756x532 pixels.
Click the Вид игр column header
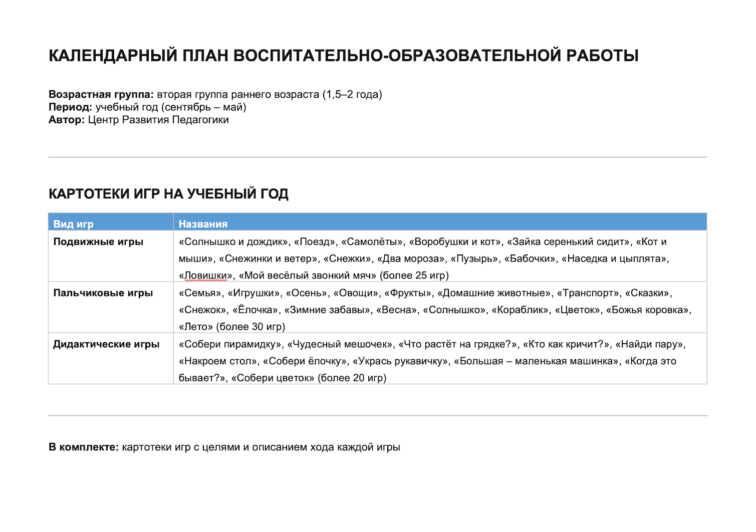coord(74,224)
